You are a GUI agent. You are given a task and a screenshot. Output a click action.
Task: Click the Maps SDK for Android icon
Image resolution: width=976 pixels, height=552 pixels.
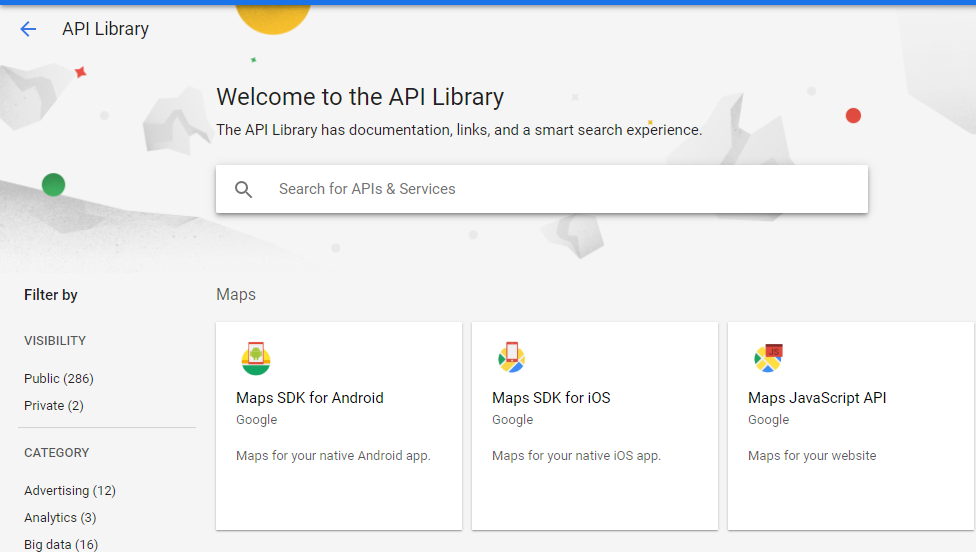click(x=256, y=358)
